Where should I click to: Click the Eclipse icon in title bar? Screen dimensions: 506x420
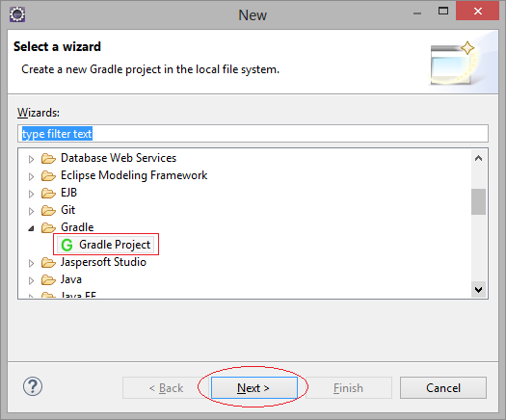click(17, 14)
